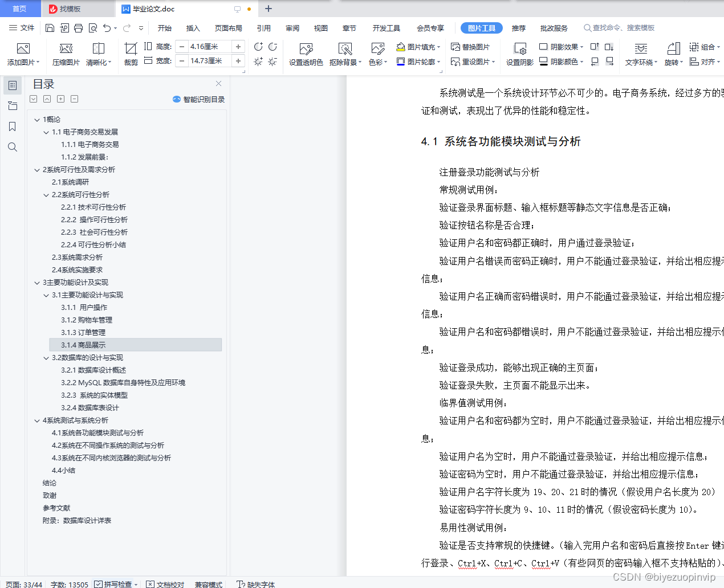Collapse 3.2数据库的设计与实现 node
This screenshot has width=724, height=588.
(46, 358)
